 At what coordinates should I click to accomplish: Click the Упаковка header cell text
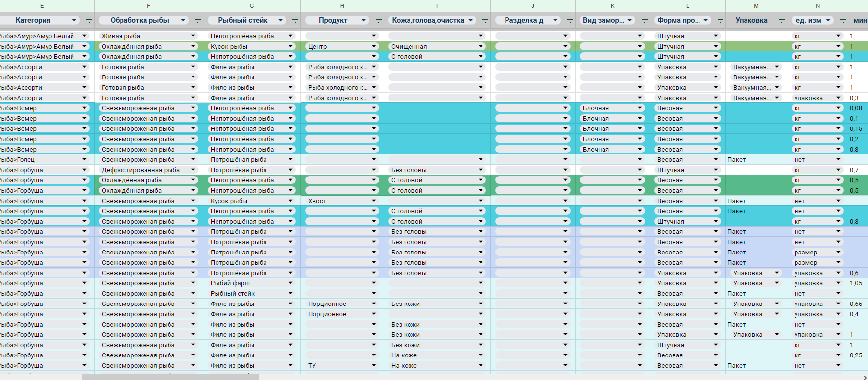751,20
